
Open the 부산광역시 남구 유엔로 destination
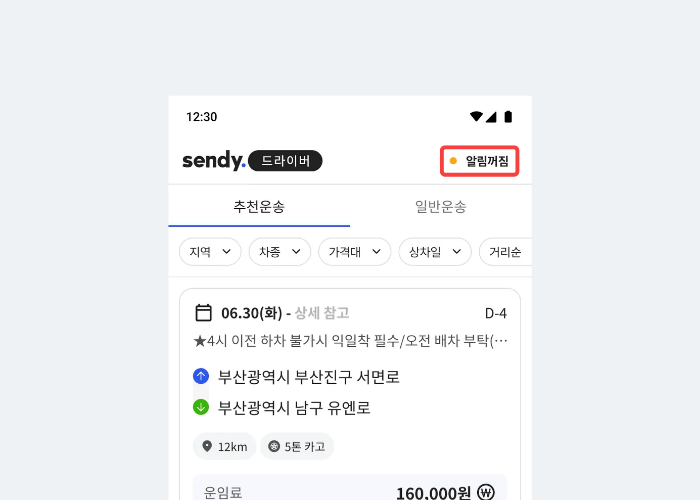click(x=294, y=407)
